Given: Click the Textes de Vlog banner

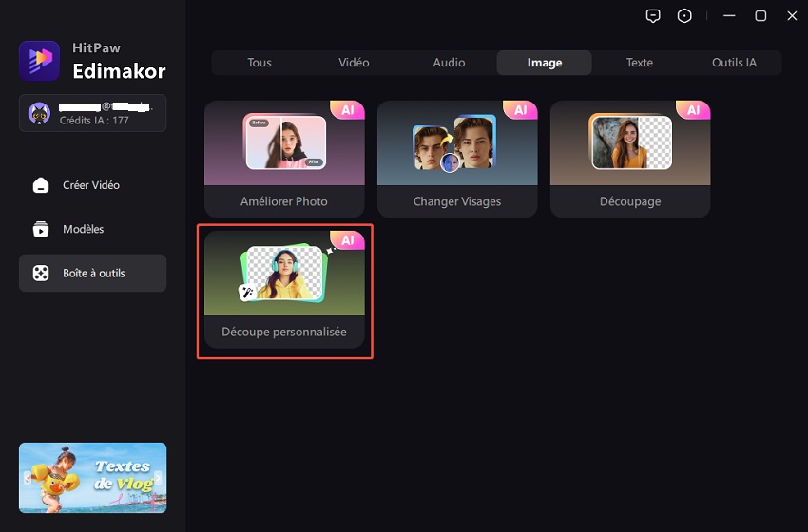Looking at the screenshot, I should tap(92, 478).
